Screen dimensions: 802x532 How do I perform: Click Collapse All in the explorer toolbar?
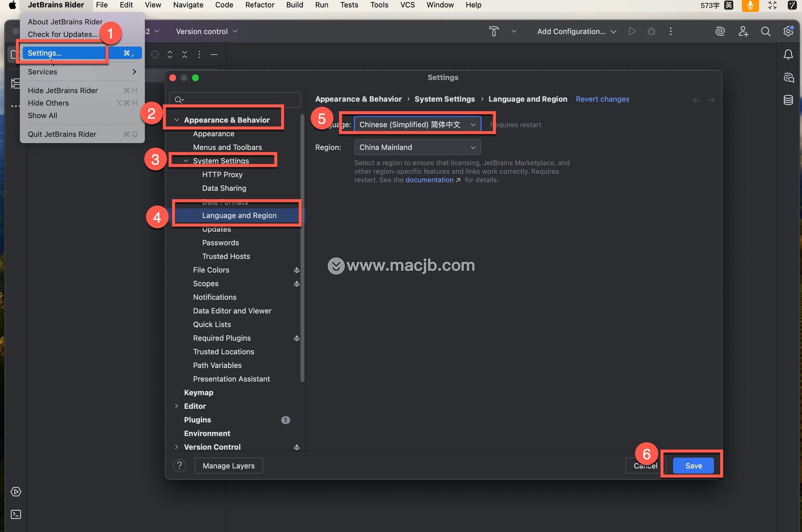tap(185, 55)
